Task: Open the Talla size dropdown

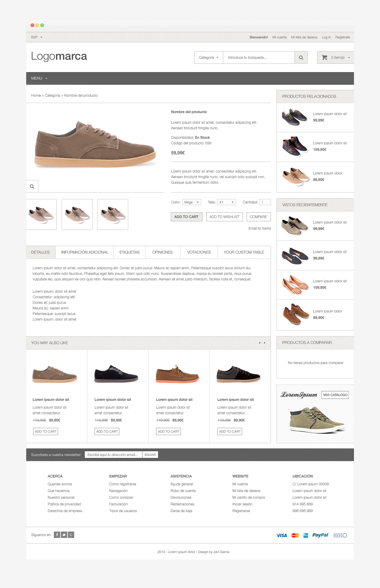Action: pyautogui.click(x=227, y=202)
